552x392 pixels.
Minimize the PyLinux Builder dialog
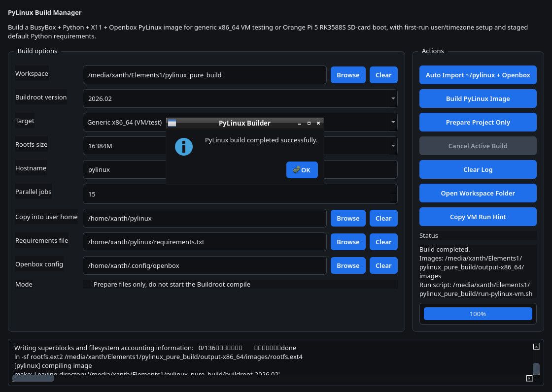299,123
